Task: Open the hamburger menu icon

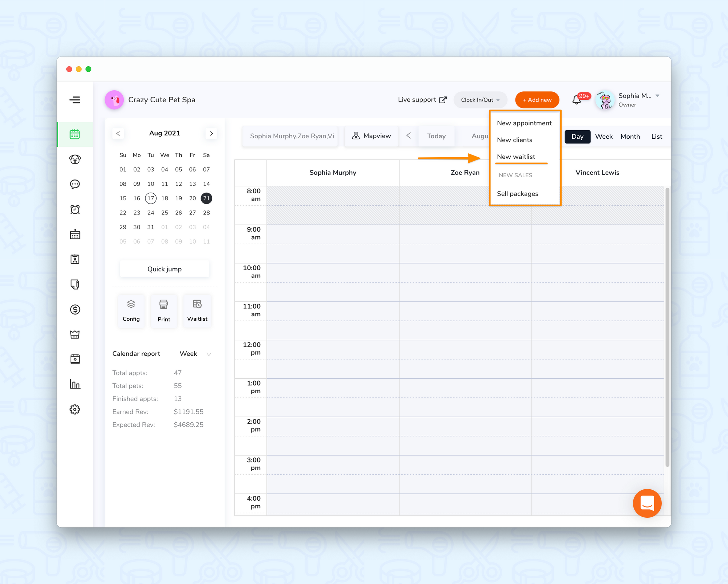Action: coord(75,100)
